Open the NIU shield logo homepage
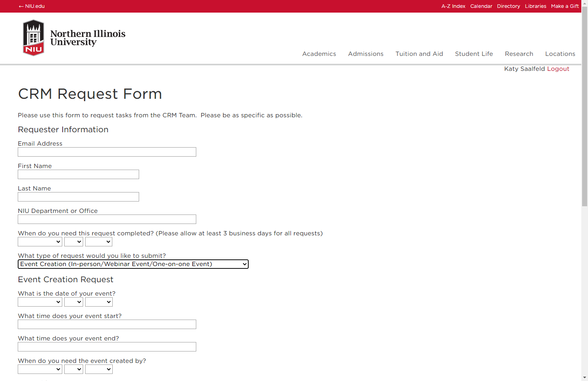Screen dimensions: 588x381 click(33, 38)
